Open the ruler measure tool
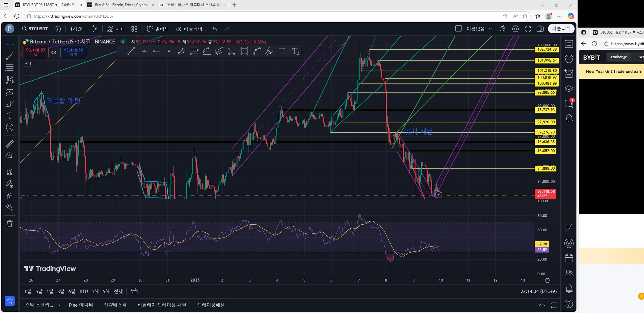 pyautogui.click(x=10, y=144)
